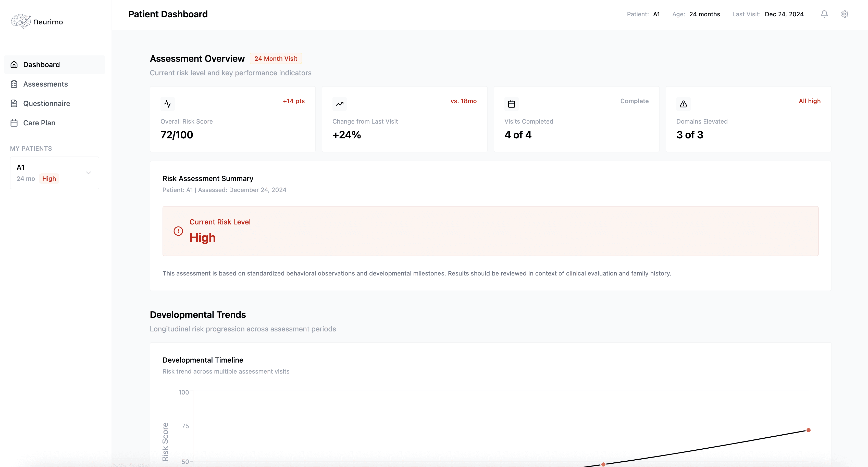The width and height of the screenshot is (868, 467).
Task: Click the trending-up Change from Last Visit icon
Action: (339, 104)
